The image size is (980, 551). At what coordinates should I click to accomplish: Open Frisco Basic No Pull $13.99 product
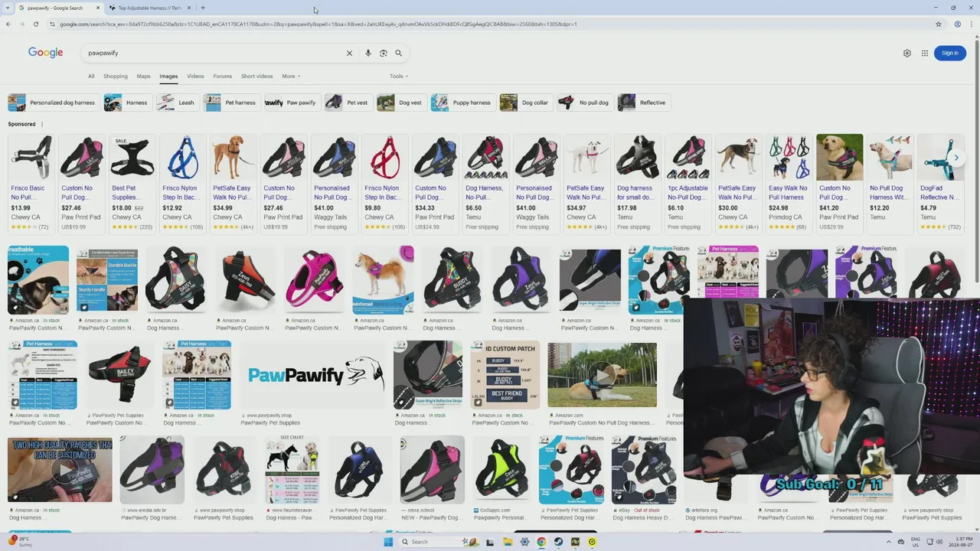click(x=31, y=183)
